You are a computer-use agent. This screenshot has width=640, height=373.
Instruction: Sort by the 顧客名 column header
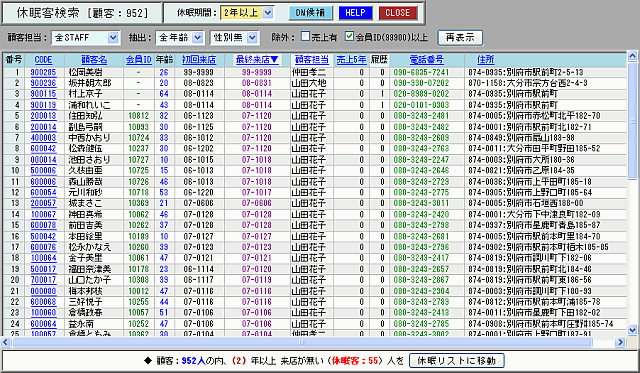[94, 60]
